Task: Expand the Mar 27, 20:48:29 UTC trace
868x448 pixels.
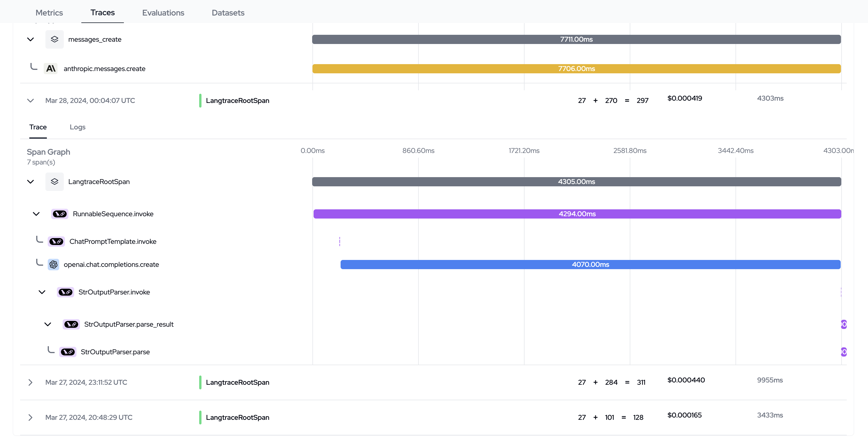Action: [30, 417]
